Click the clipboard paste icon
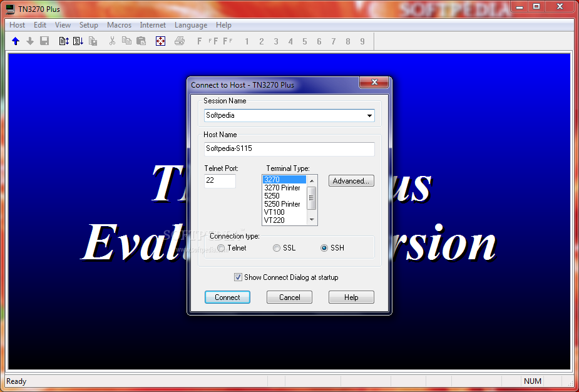 click(x=141, y=41)
